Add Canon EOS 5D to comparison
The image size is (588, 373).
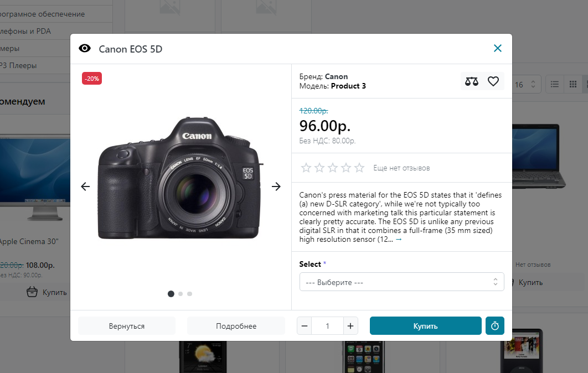coord(472,81)
